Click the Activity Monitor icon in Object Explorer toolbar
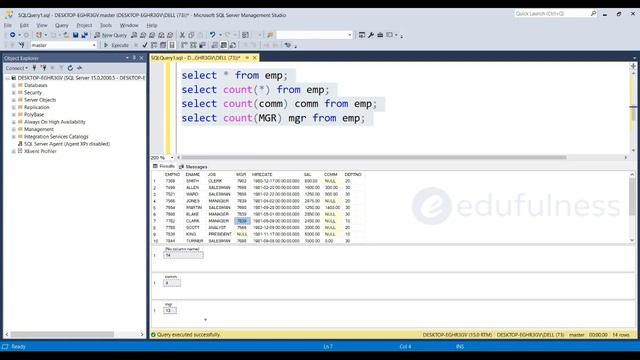 [x=79, y=68]
